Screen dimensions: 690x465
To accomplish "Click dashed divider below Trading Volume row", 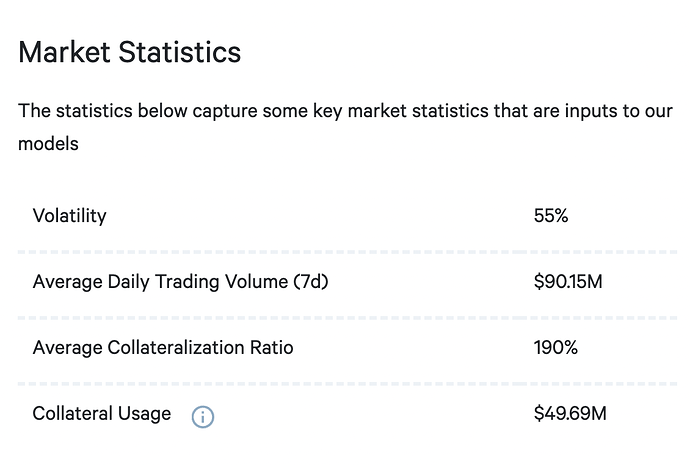I will point(348,318).
